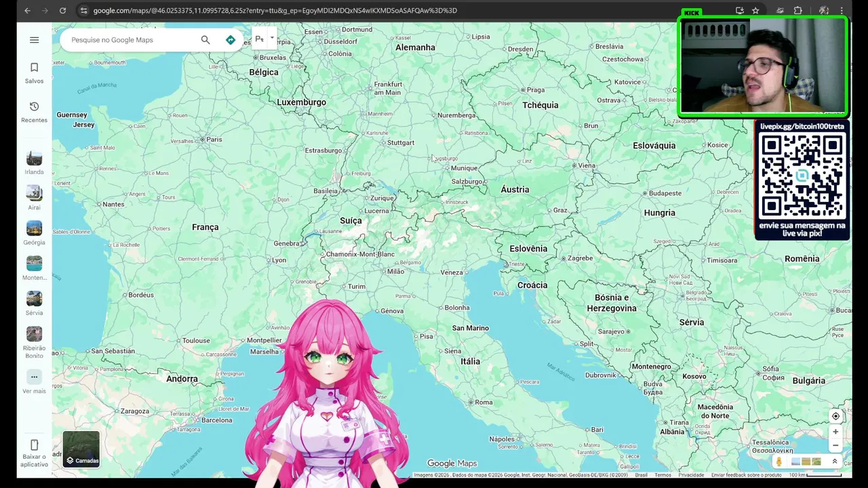Select the Montenegro recent place thumbnail
This screenshot has height=488, width=868.
coord(34,263)
